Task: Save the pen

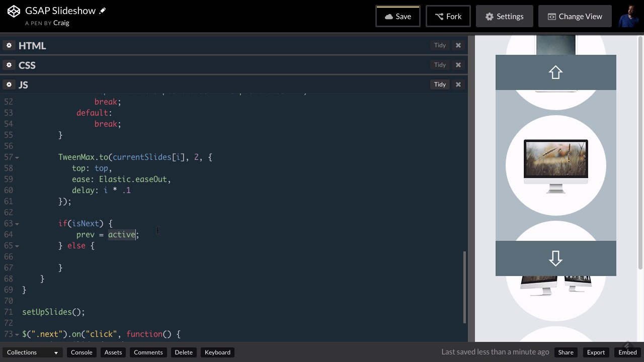Action: tap(398, 16)
